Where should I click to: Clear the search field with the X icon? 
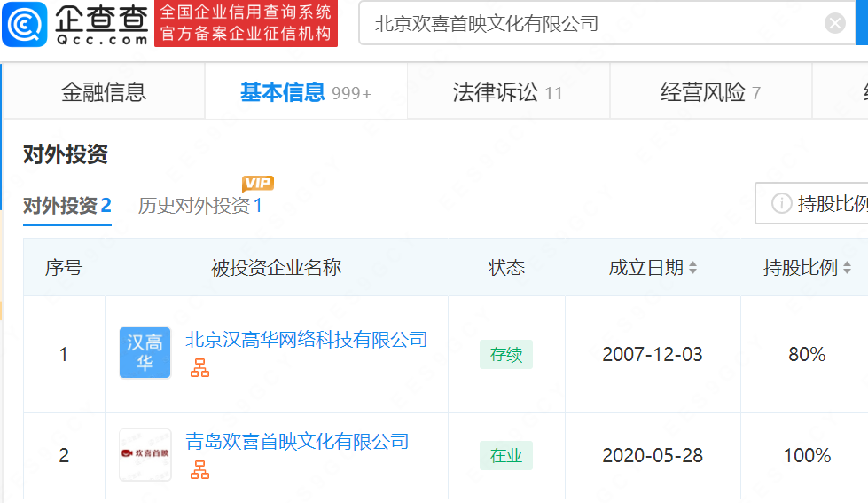tap(835, 23)
